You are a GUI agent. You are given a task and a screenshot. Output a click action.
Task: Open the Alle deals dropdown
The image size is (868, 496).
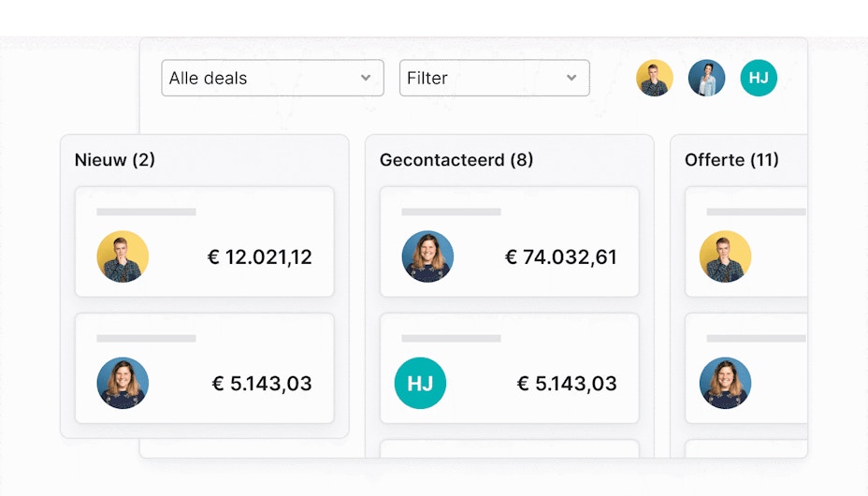pyautogui.click(x=271, y=78)
